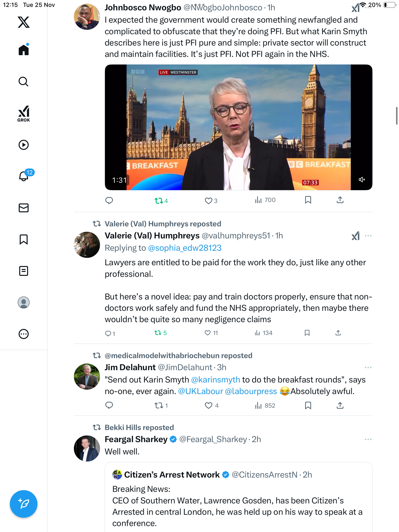Open Lists icon in sidebar
The width and height of the screenshot is (399, 532).
[24, 271]
